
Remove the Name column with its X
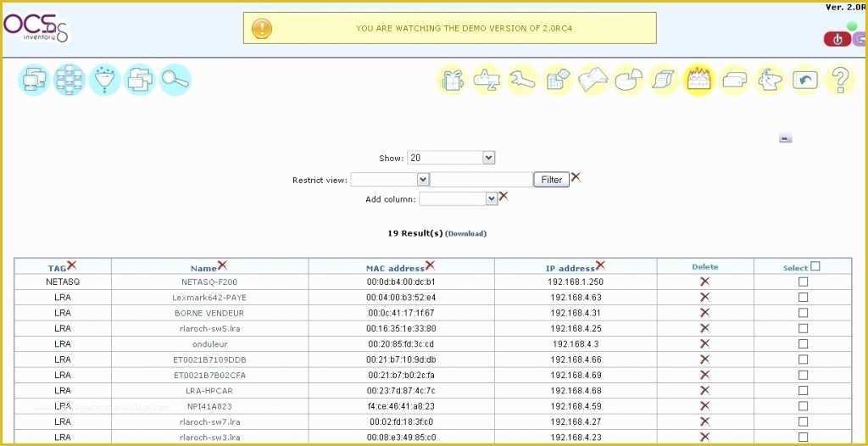click(x=222, y=265)
